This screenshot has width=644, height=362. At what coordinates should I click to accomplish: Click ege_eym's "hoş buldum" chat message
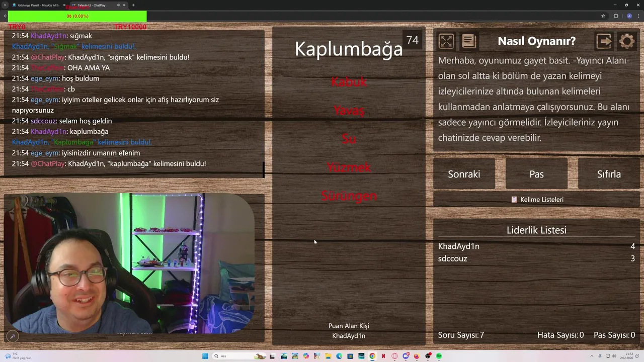(80, 78)
